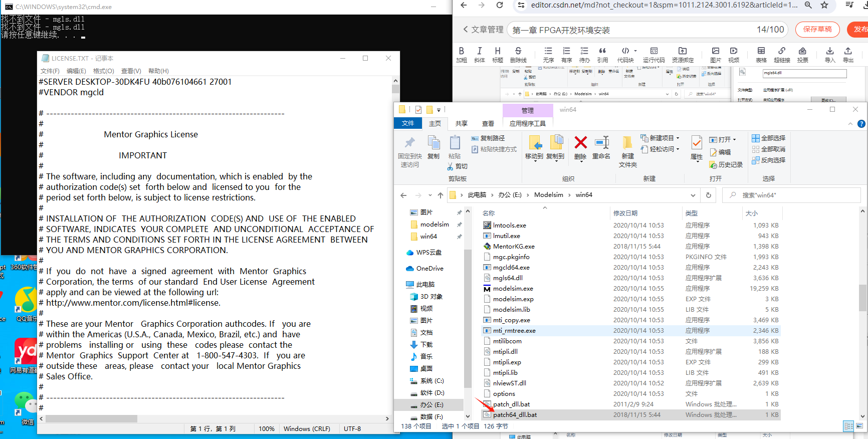Click cut (剪切) scissors in ribbon
This screenshot has width=868, height=439.
(458, 166)
